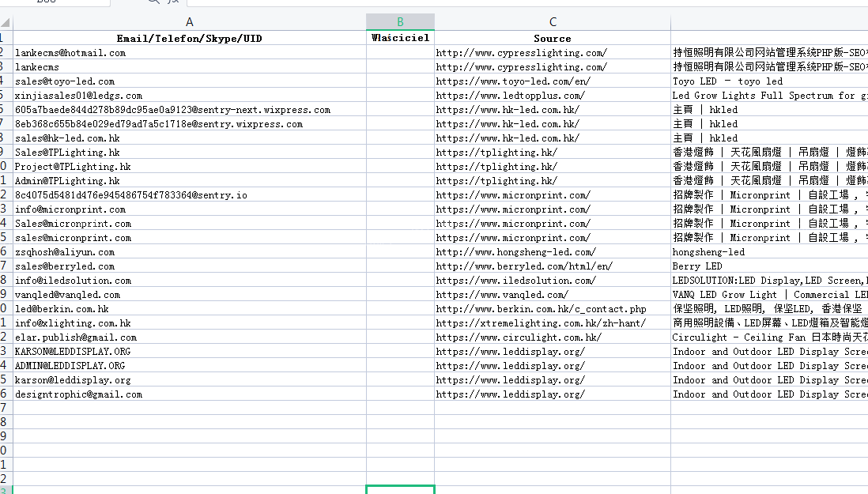Open link https://www.circulight.com.hk/

click(519, 338)
